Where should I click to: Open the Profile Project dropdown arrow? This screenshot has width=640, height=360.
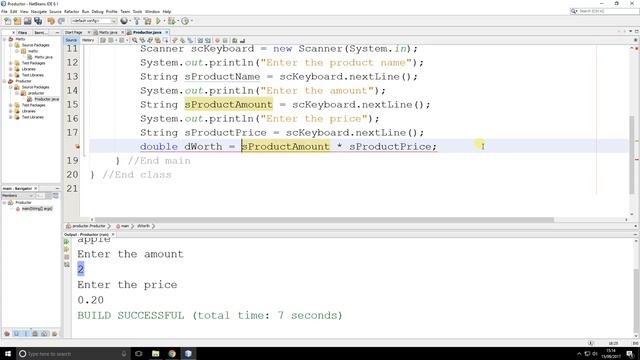pos(191,21)
